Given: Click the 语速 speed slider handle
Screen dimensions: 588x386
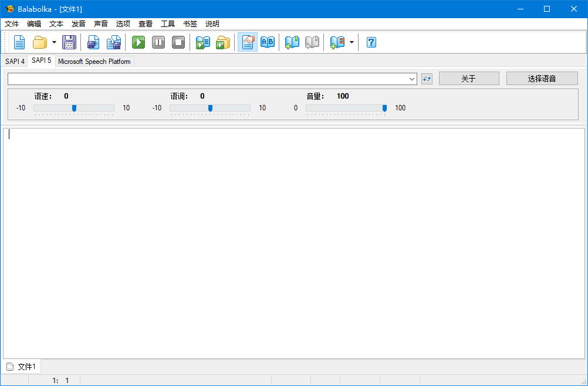Looking at the screenshot, I should (x=74, y=108).
